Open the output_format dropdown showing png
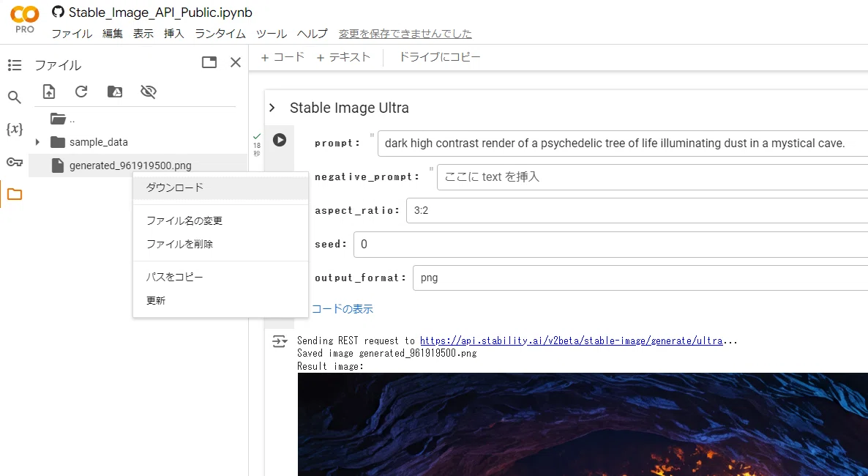This screenshot has height=476, width=868. pos(640,278)
